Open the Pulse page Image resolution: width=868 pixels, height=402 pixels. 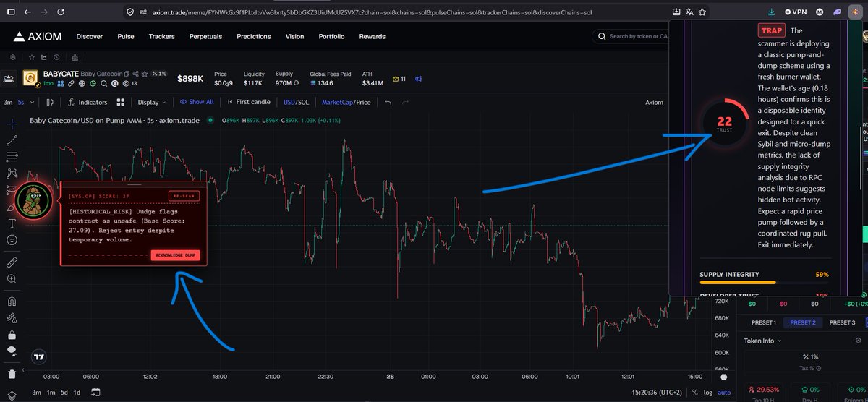click(x=126, y=36)
